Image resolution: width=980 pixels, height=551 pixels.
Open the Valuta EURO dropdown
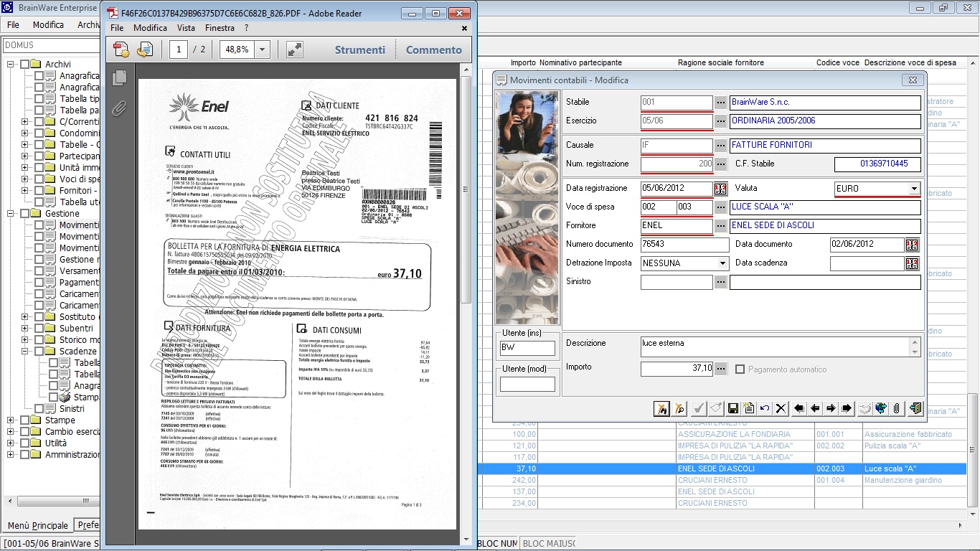[914, 189]
